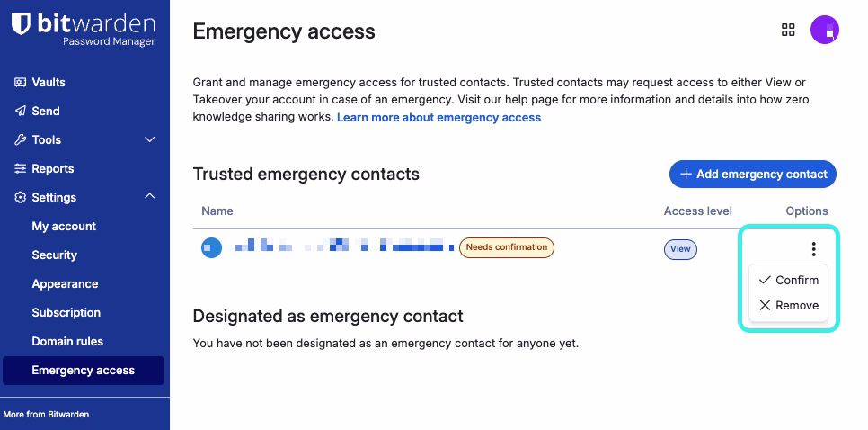Click the three-dot options menu icon
This screenshot has height=430, width=868.
point(813,249)
